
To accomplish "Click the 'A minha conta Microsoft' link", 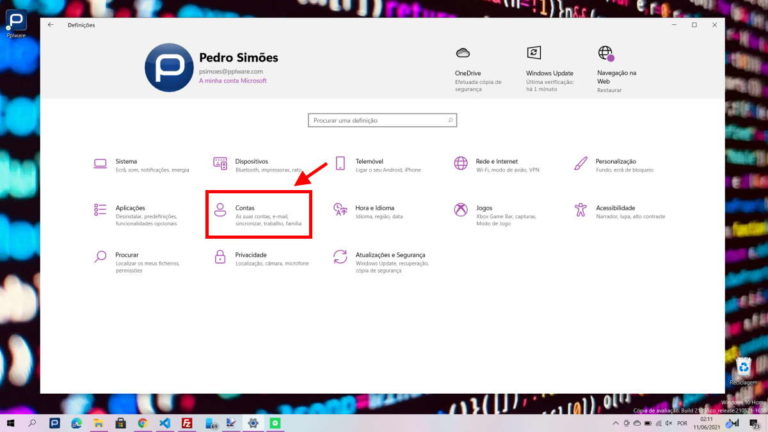I will coord(232,81).
